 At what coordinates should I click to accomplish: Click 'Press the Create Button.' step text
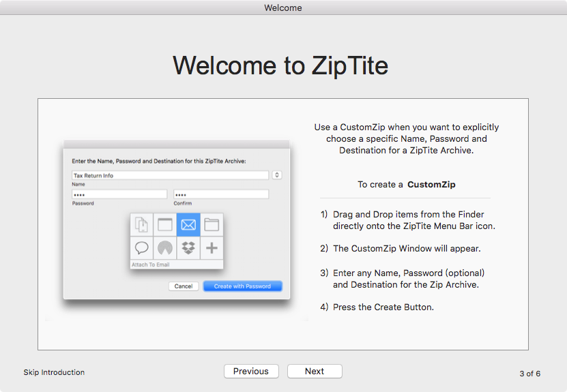click(x=383, y=307)
